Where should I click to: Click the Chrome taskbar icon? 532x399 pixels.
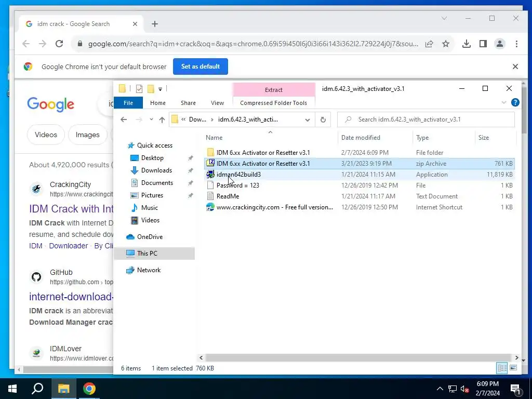pos(89,389)
